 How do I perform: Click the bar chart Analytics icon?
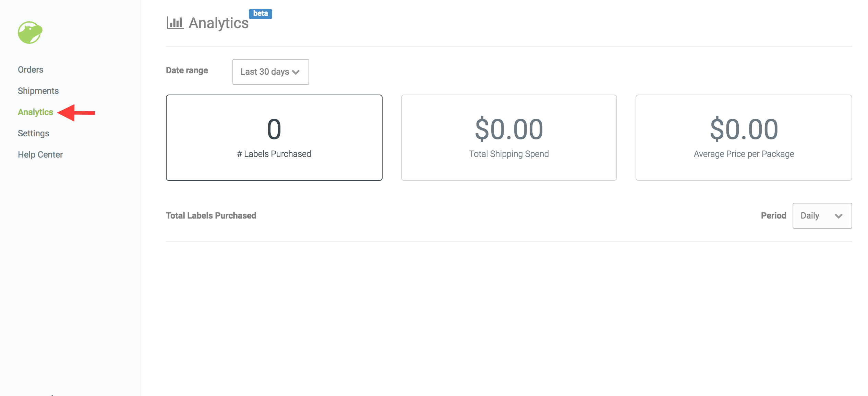[x=175, y=23]
